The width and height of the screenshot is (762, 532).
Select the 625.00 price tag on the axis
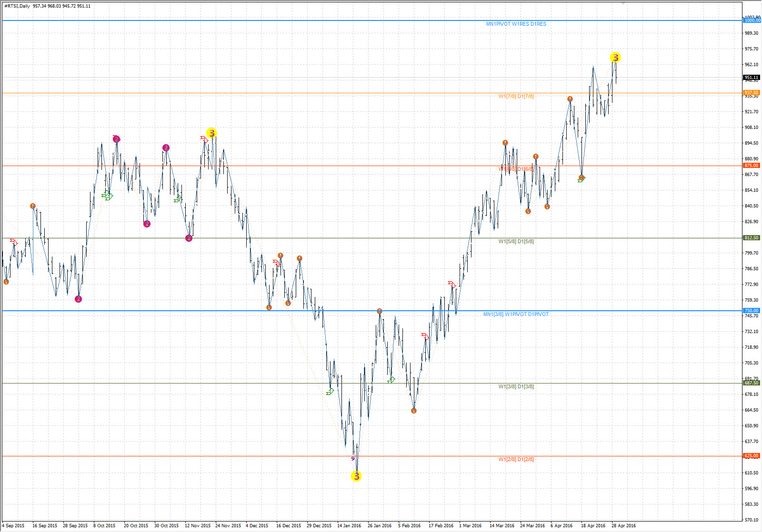coord(752,456)
